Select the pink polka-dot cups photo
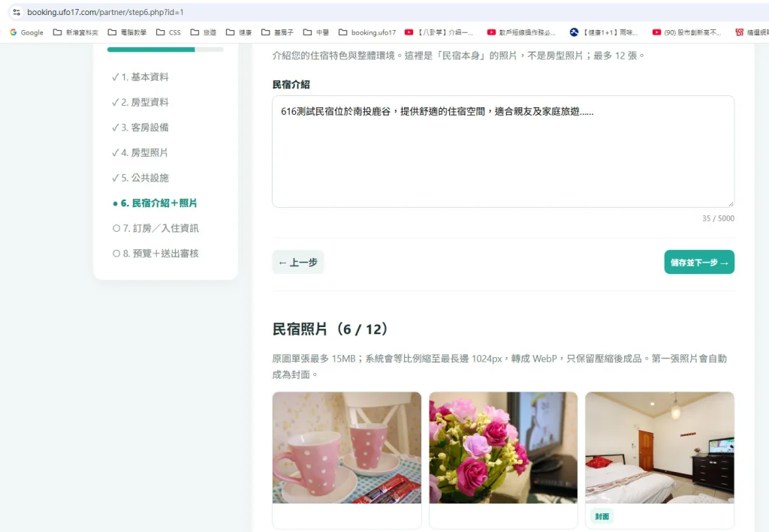 (347, 448)
